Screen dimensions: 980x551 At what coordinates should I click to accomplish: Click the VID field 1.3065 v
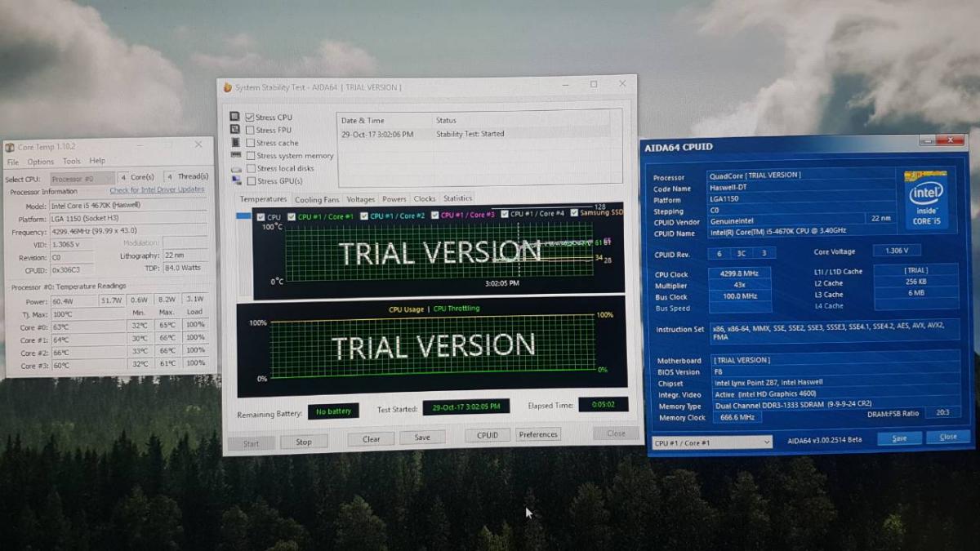[x=71, y=244]
